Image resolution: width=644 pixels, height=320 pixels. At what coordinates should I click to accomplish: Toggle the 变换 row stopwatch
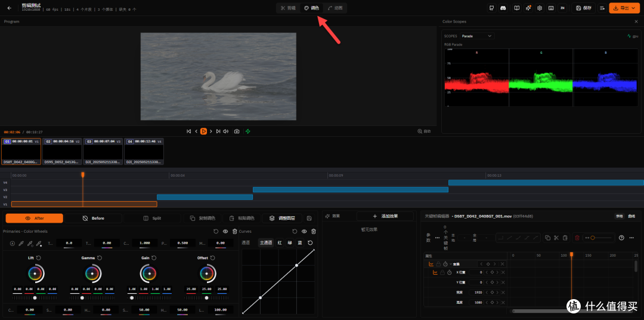445,264
